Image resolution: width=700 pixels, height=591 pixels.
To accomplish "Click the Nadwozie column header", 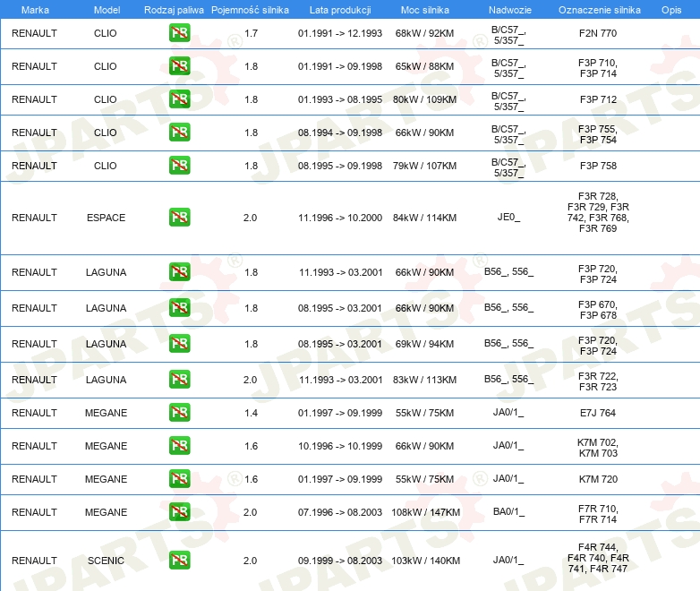I will click(510, 10).
